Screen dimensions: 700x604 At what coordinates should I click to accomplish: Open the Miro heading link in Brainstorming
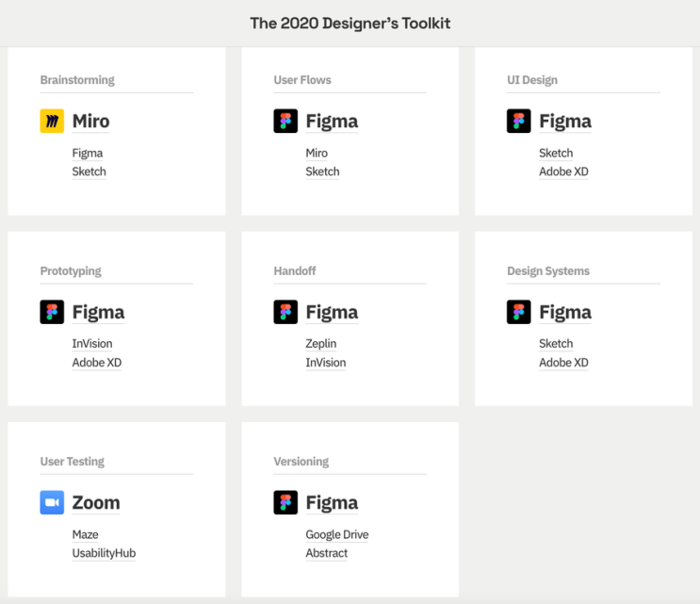point(90,121)
